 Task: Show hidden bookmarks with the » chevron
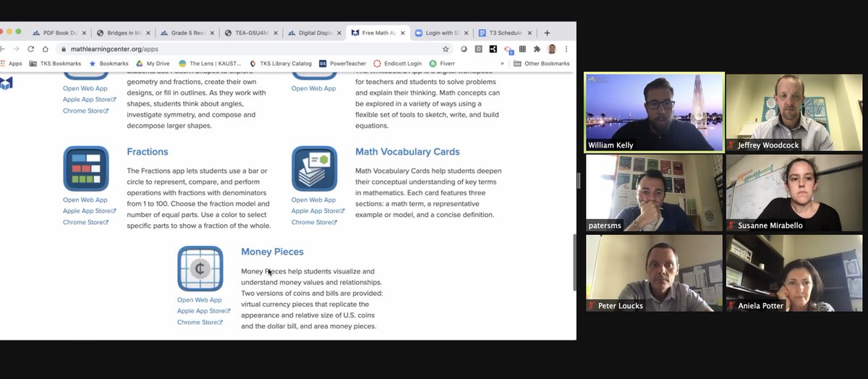502,64
